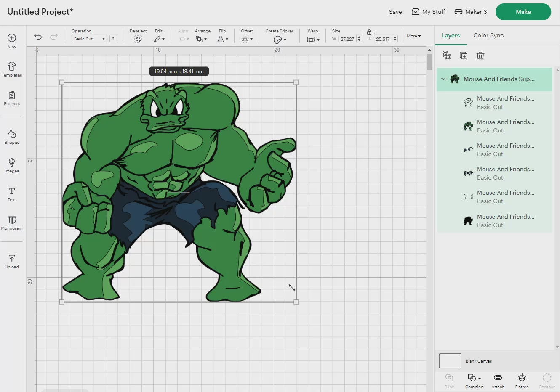
Task: Click the Slice tool
Action: [449, 381]
